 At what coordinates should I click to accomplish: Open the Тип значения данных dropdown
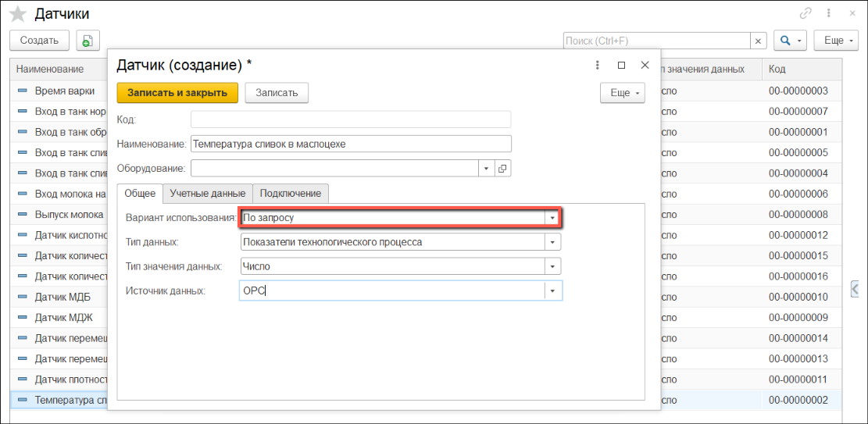tap(552, 266)
